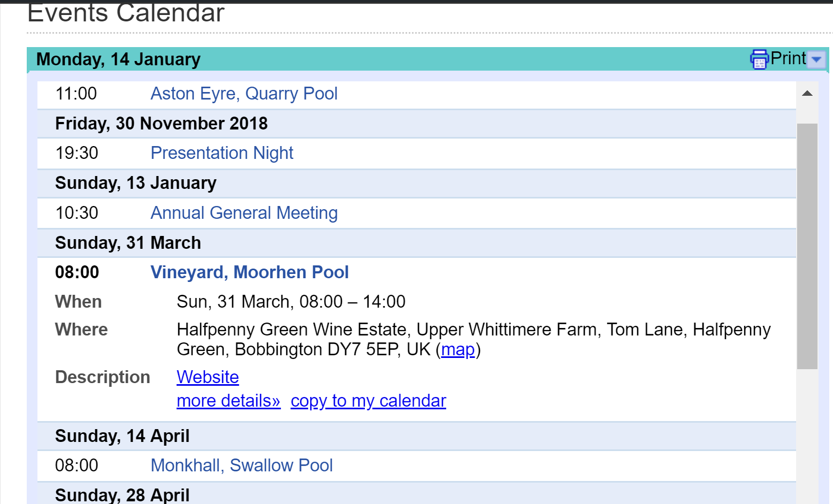Click the 19:30 time of Presentation Night
833x504 pixels.
click(77, 153)
